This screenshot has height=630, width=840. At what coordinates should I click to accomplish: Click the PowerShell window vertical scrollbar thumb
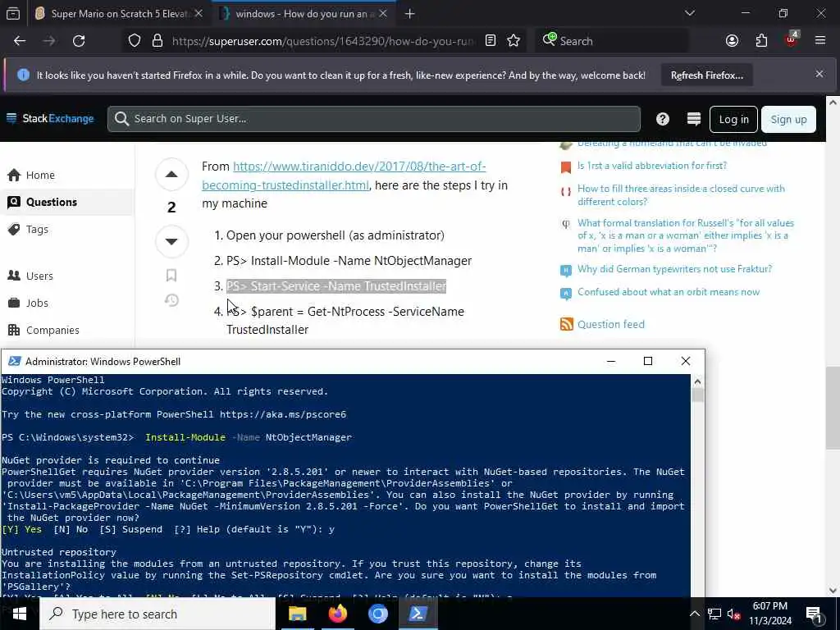click(x=697, y=395)
